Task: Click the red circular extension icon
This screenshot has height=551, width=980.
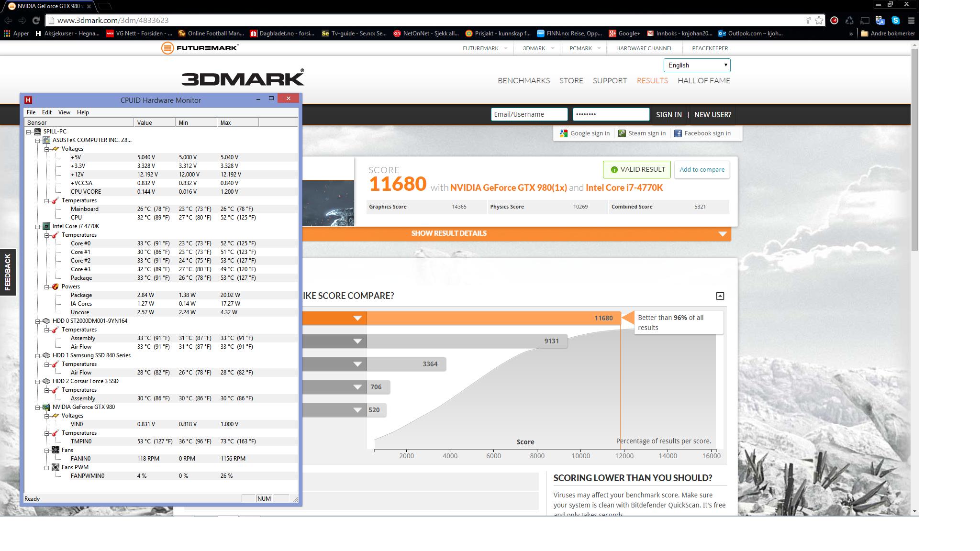Action: (834, 21)
